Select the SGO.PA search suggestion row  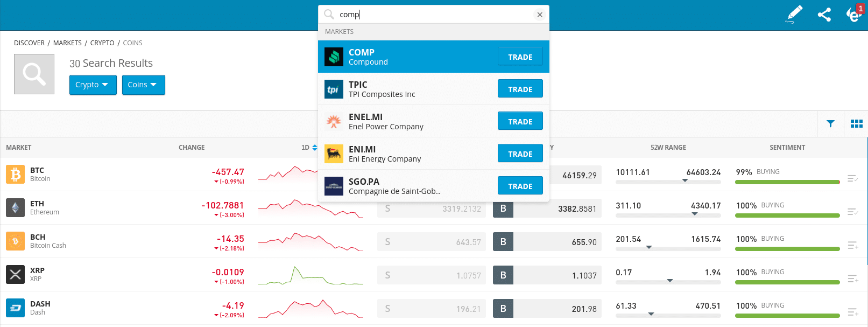(x=434, y=186)
